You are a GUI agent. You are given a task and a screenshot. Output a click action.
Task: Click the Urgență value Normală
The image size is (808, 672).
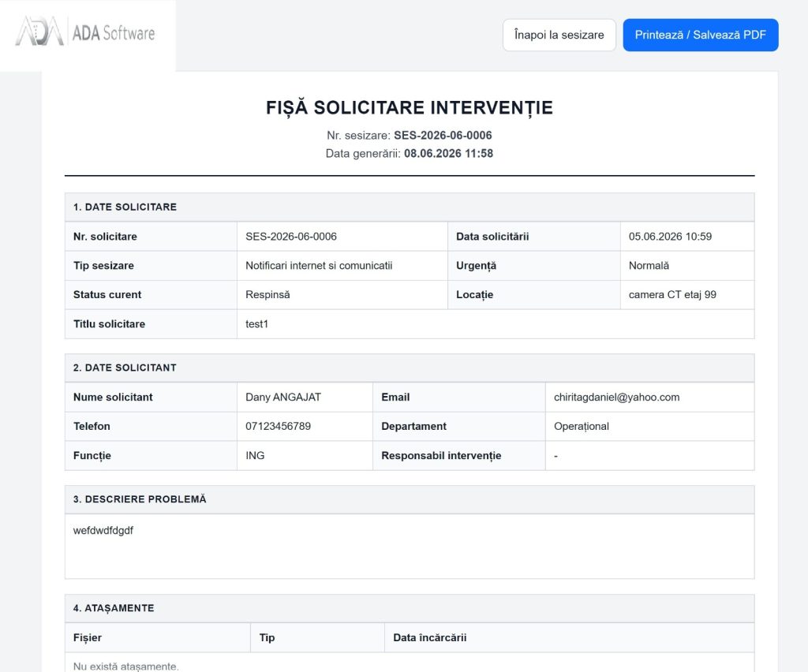pos(649,266)
